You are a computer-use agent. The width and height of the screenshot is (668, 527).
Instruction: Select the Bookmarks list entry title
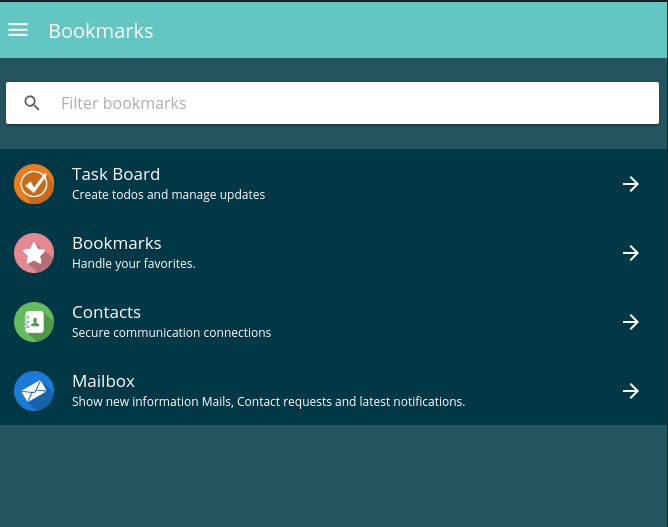pyautogui.click(x=117, y=243)
